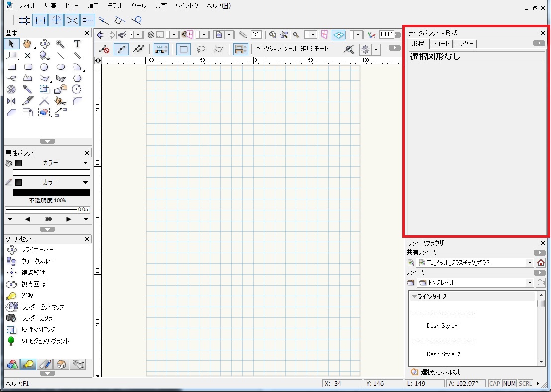This screenshot has width=551, height=392.
Task: Select the Push/Pull tool
Action: click(44, 56)
